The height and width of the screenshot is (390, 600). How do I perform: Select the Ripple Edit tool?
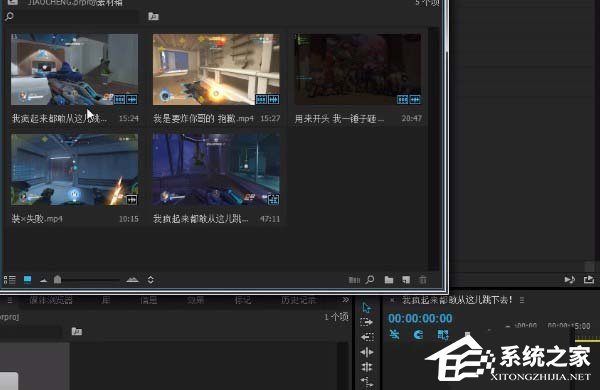click(x=367, y=352)
